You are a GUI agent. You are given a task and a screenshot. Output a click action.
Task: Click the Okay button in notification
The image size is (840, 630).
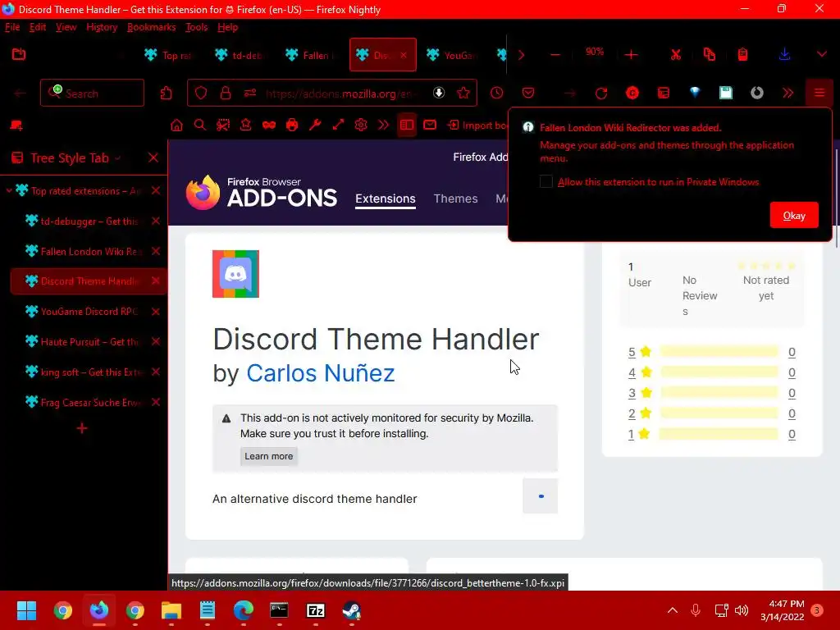pos(794,216)
